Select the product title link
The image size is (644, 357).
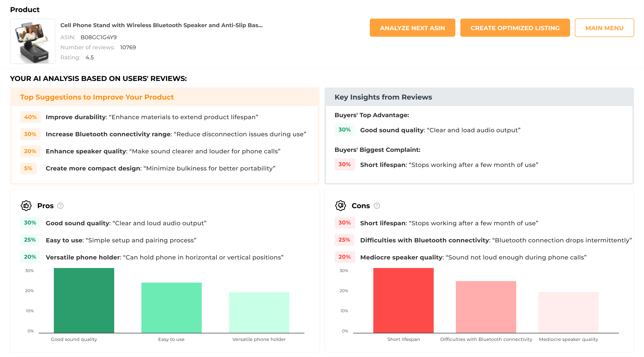(x=162, y=25)
